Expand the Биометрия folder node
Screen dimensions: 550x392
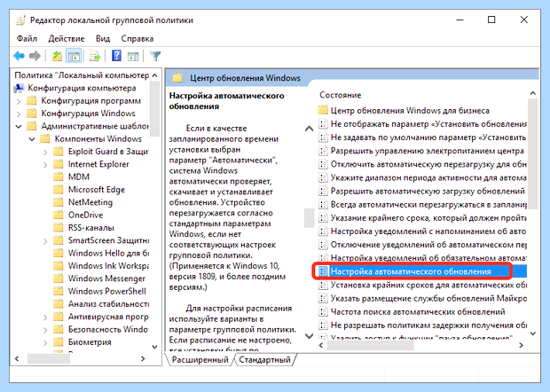click(45, 342)
